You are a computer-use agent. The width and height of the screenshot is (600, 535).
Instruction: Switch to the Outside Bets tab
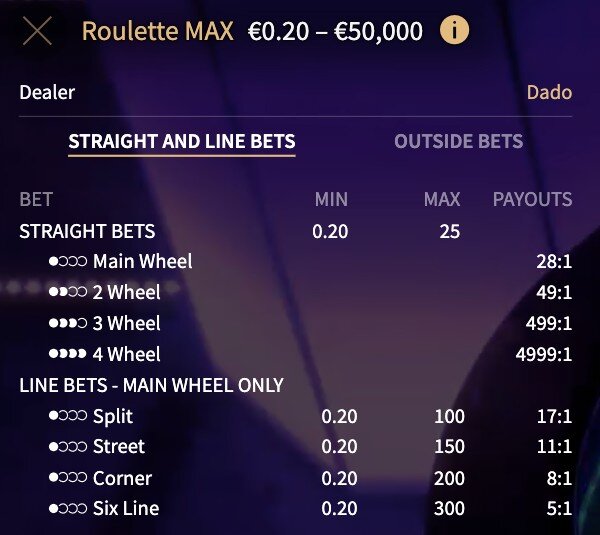click(x=458, y=141)
